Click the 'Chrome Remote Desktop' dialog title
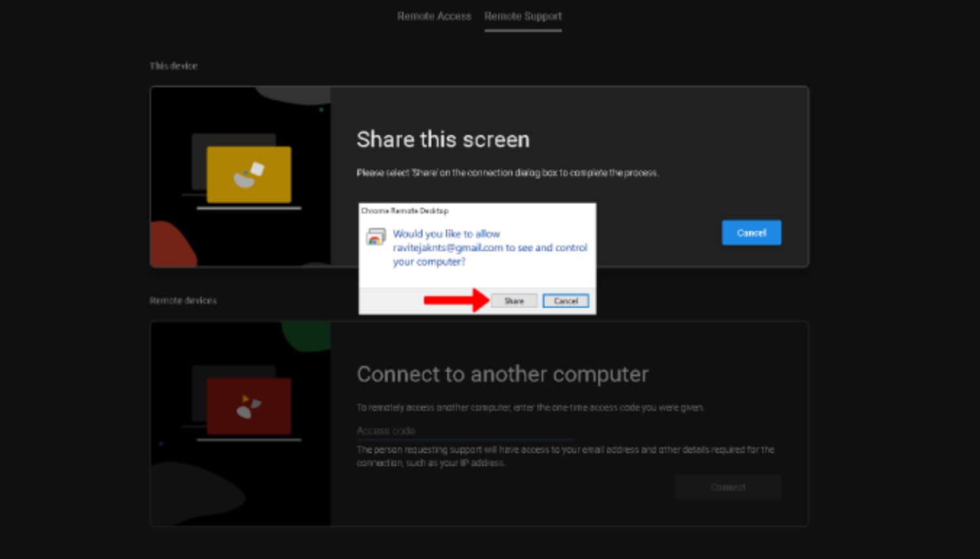 (405, 211)
